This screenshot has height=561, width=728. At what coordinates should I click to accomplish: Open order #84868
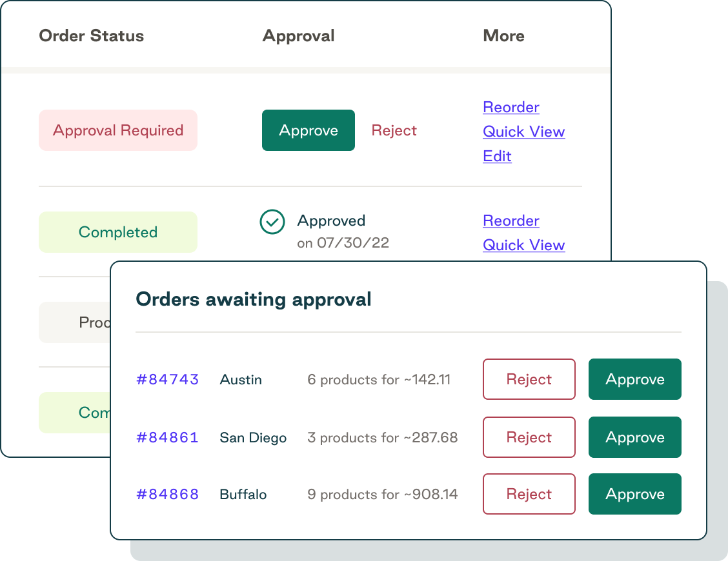(167, 495)
